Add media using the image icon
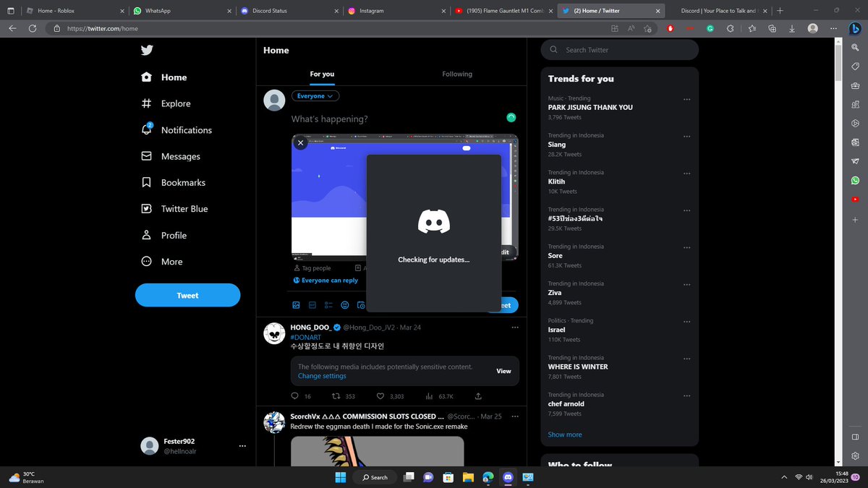Image resolution: width=868 pixels, height=488 pixels. 296,305
